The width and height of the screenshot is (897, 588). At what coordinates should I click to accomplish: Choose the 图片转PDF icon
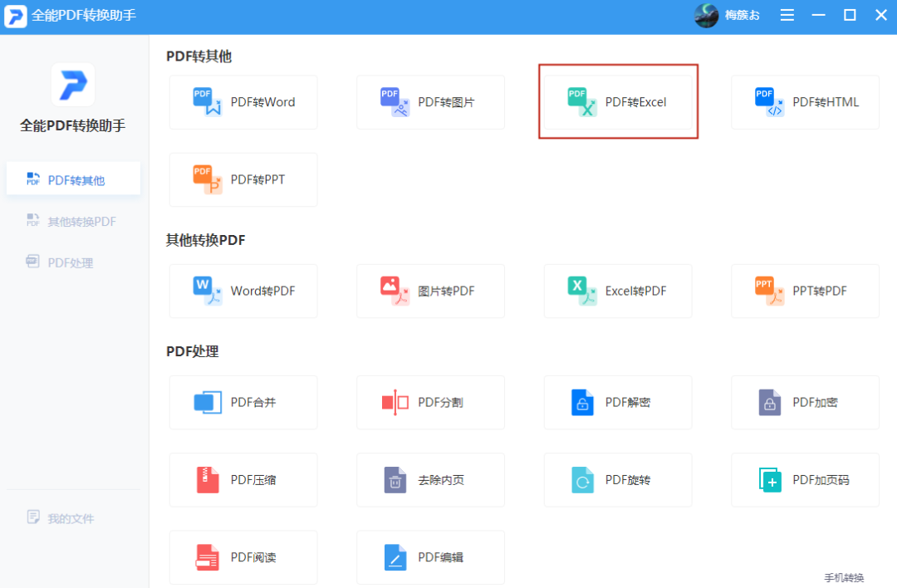point(395,291)
